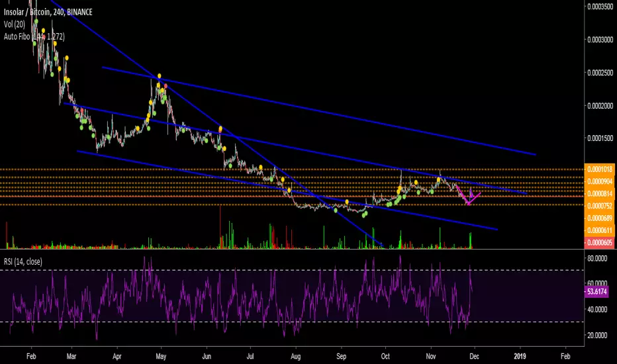Viewport: 617px width, 364px height.
Task: Click the 0.0001500 price axis label
Action: pos(600,138)
